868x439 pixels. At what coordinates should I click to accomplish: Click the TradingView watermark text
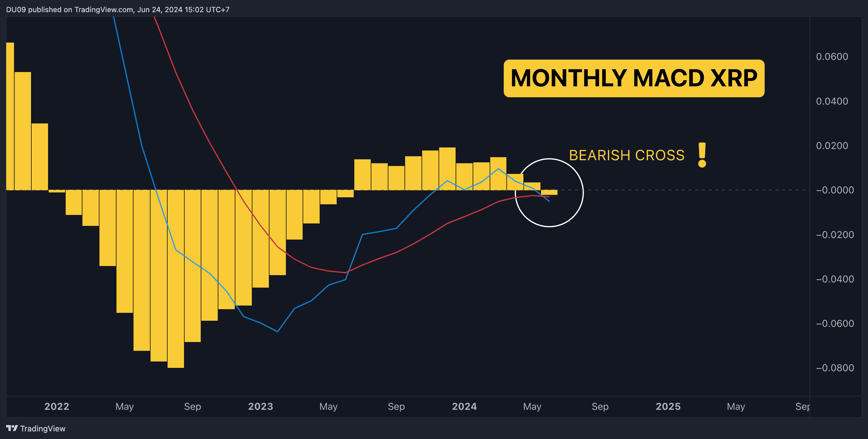click(43, 429)
